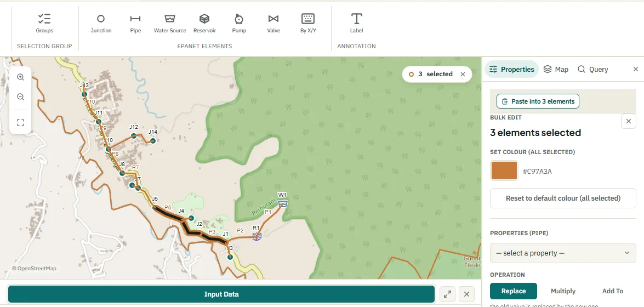644x307 pixels.
Task: Zoom out on the map
Action: (x=20, y=97)
